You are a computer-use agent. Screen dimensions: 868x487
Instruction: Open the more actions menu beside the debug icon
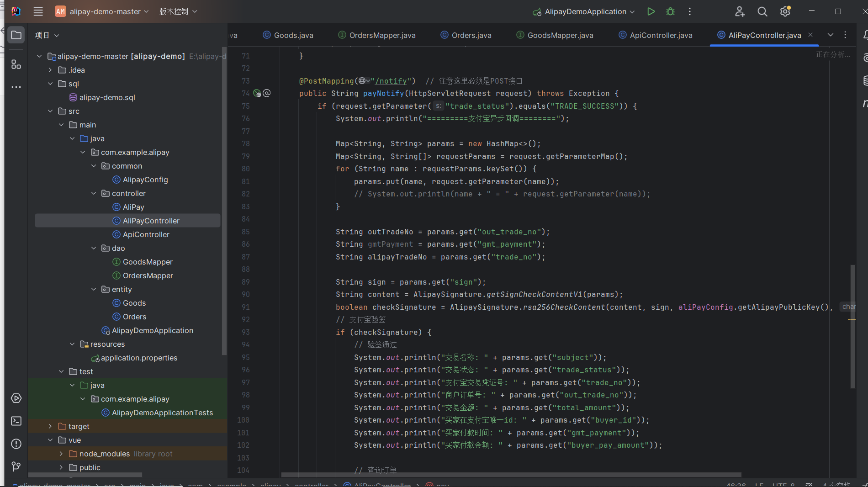point(690,11)
